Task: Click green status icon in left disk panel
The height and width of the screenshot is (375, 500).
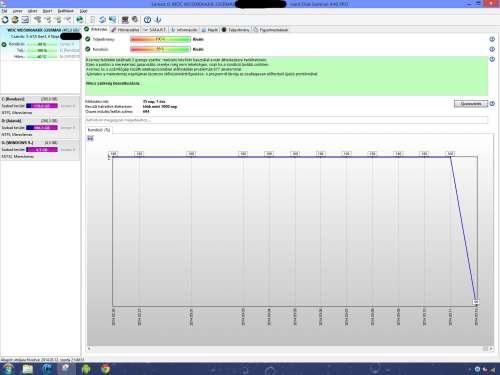Action: point(4,44)
